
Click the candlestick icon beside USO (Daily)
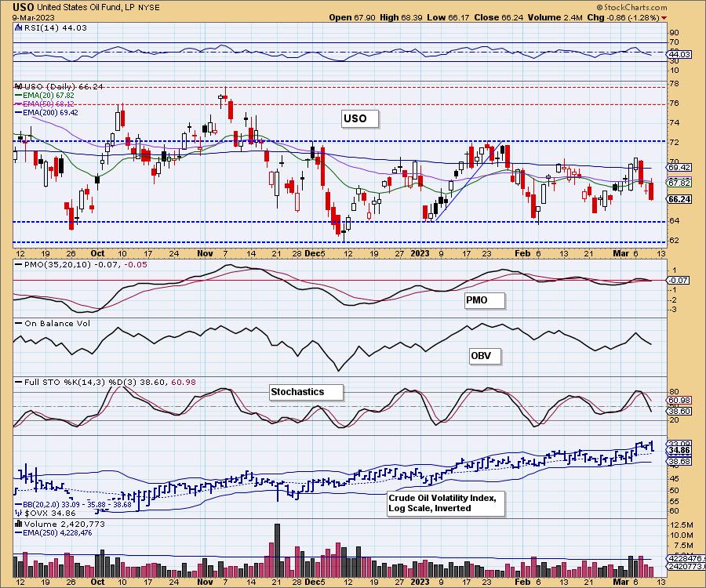pos(19,86)
